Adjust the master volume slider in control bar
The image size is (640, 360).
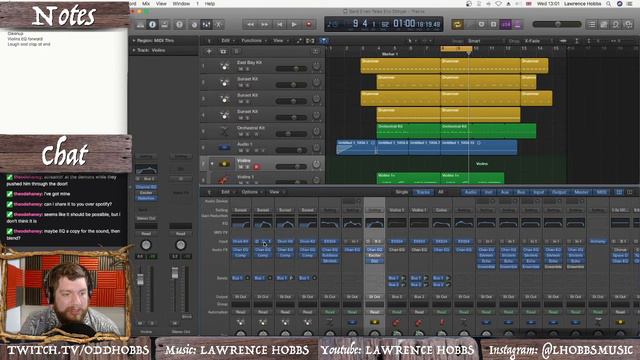click(557, 24)
